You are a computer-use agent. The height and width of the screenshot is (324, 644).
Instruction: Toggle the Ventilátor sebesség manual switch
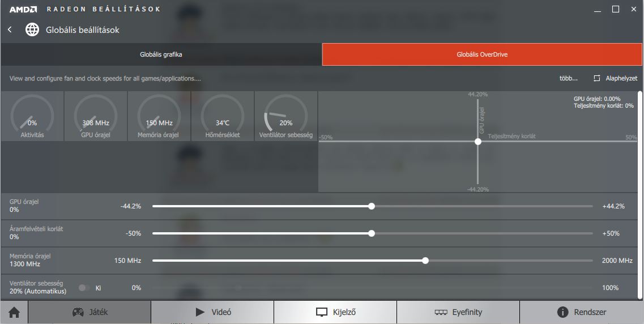tap(84, 288)
